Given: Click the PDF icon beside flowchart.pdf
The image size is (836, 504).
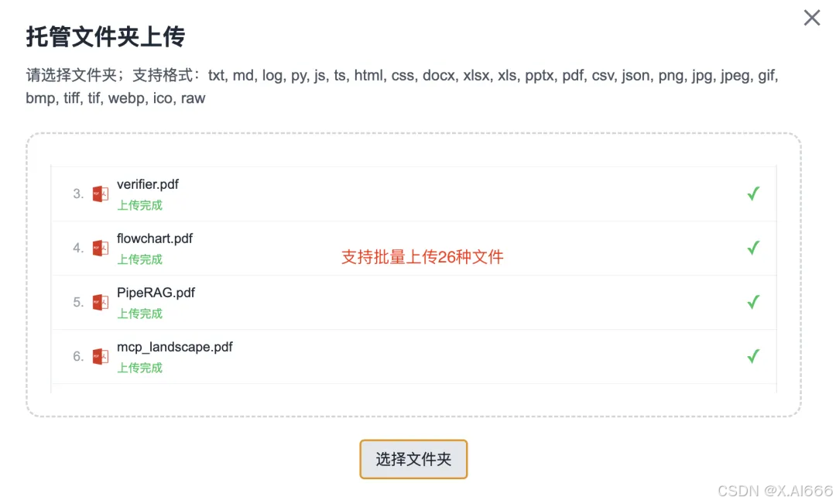Looking at the screenshot, I should click(x=100, y=248).
